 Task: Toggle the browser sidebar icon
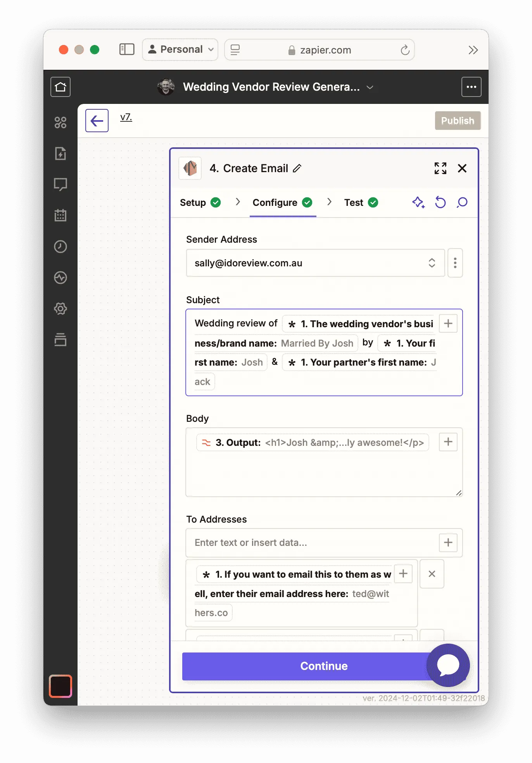tap(127, 50)
